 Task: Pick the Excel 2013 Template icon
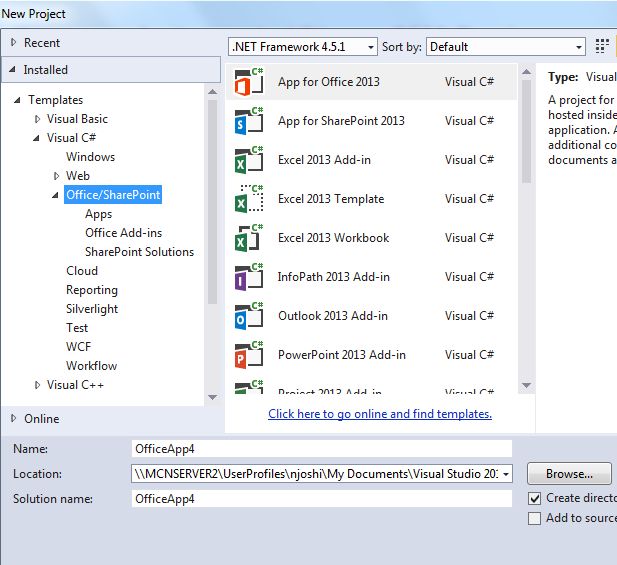248,199
